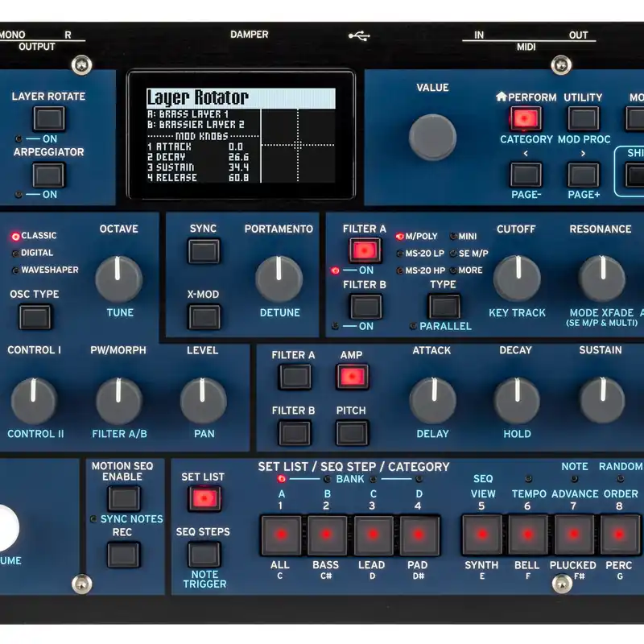644x644 pixels.
Task: Tap pad 7 labeled Plucked
Action: click(574, 535)
